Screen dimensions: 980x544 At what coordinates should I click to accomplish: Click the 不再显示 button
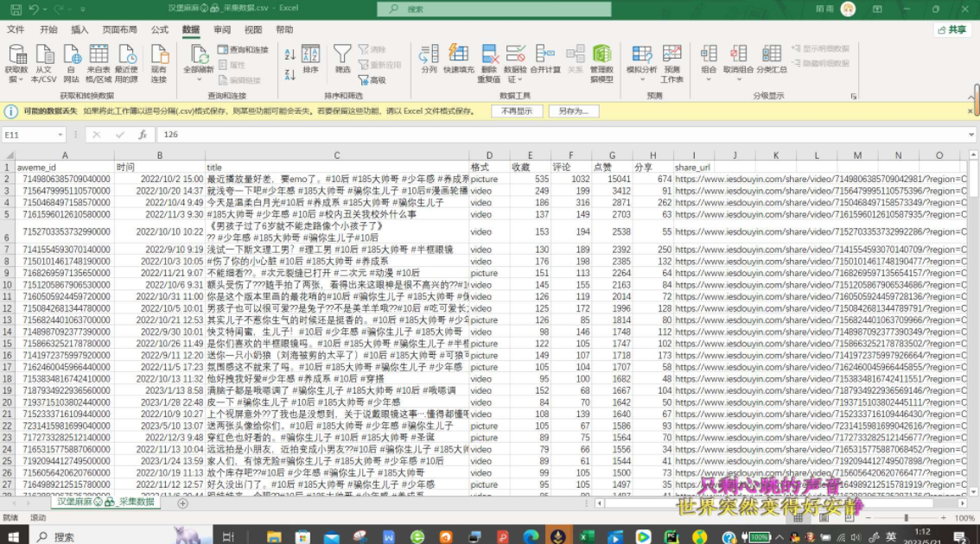click(517, 111)
